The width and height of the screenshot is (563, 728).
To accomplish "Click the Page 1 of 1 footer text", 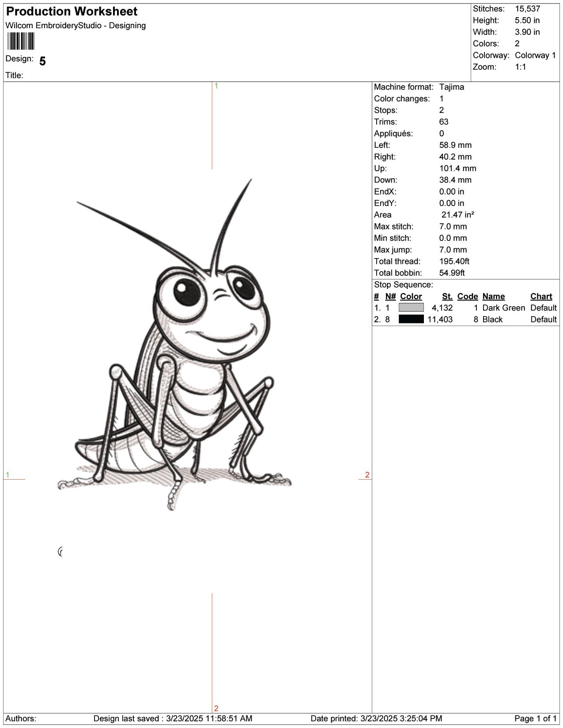I will pyautogui.click(x=535, y=719).
